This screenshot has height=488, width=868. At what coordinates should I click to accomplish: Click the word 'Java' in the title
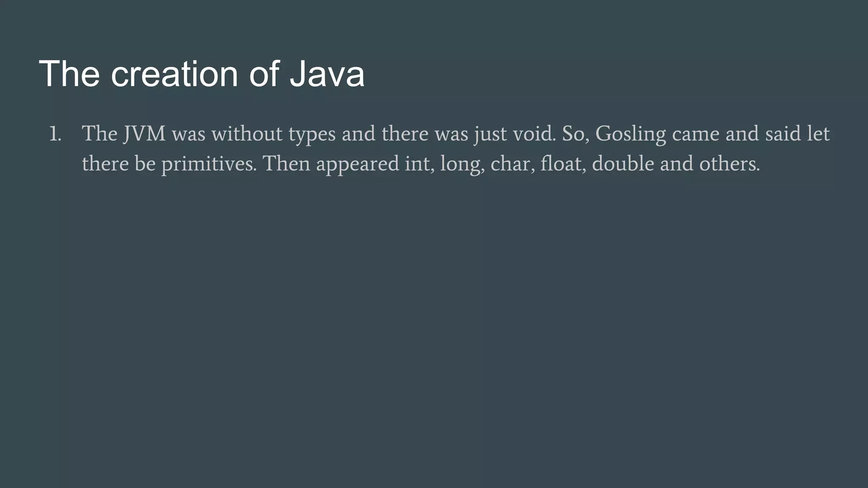click(x=327, y=74)
